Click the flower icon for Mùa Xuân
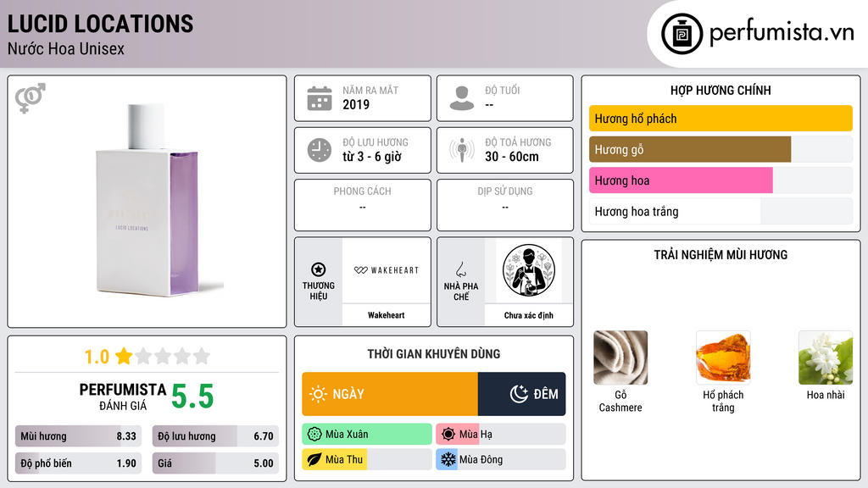868x488 pixels. [x=314, y=435]
